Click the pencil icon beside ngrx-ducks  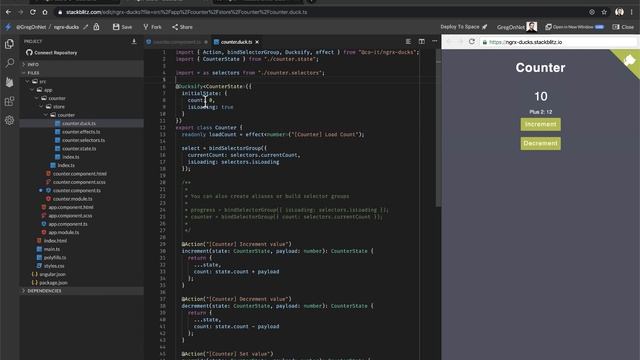85,27
